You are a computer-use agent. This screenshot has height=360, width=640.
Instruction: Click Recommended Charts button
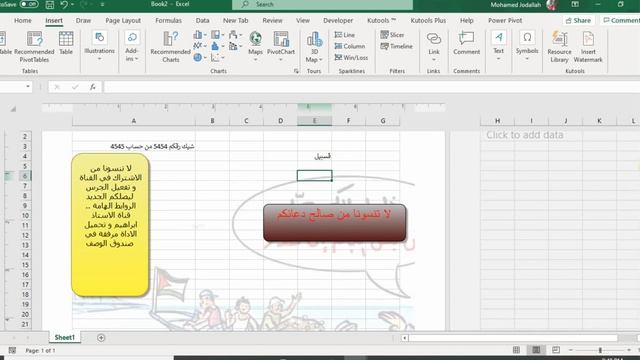tap(171, 47)
